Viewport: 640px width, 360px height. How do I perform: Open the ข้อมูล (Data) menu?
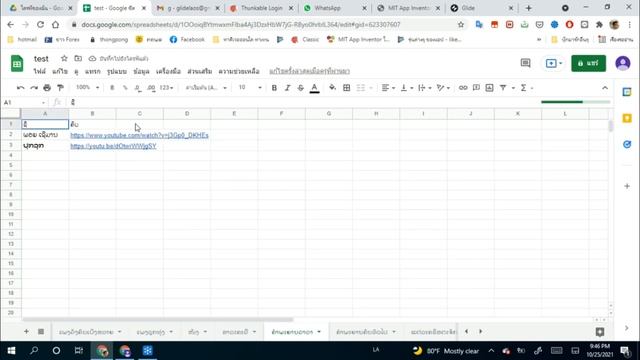point(141,71)
